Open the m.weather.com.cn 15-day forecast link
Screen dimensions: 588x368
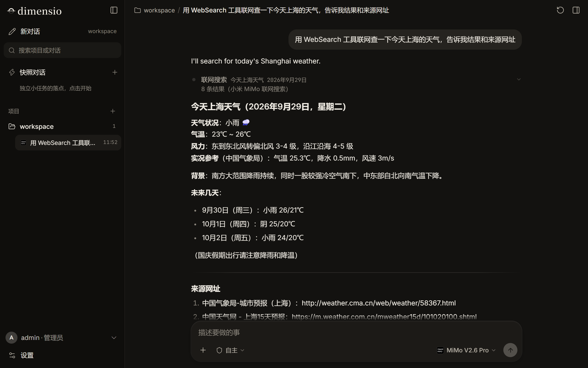384,317
